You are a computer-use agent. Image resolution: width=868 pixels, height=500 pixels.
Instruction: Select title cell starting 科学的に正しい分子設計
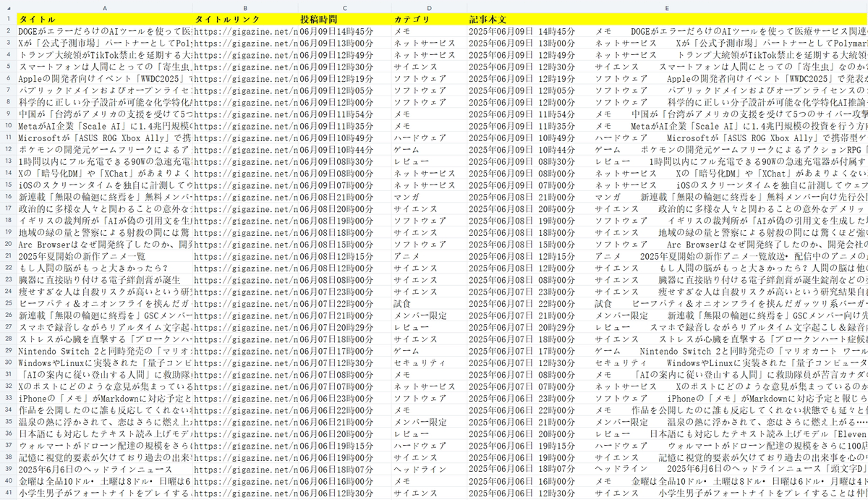(x=105, y=102)
